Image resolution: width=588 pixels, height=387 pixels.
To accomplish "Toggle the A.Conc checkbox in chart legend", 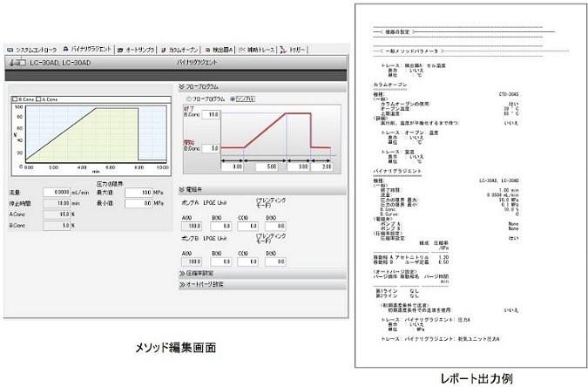I will click(x=38, y=99).
